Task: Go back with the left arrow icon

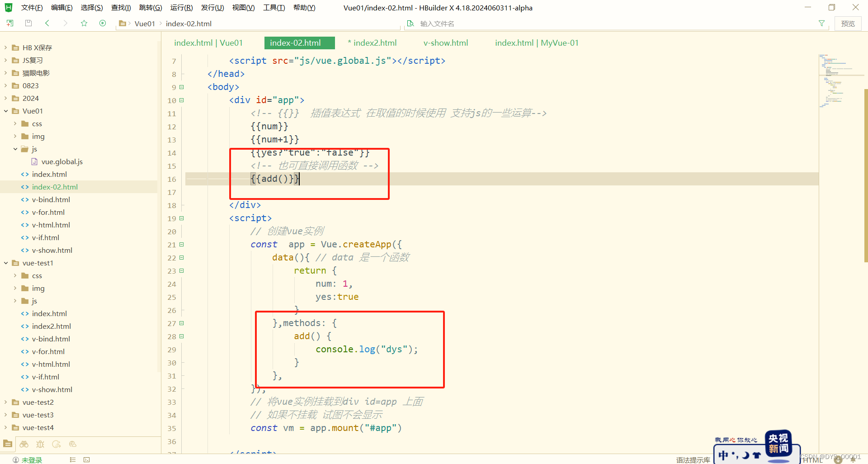Action: click(47, 23)
